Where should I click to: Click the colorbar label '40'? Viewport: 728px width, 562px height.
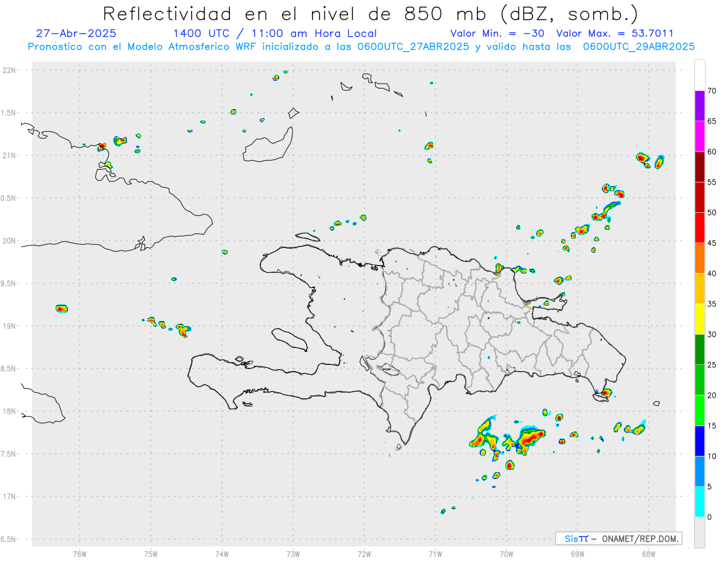[712, 273]
